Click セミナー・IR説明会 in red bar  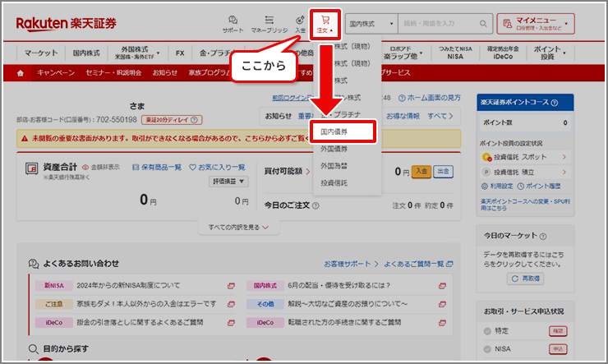113,73
